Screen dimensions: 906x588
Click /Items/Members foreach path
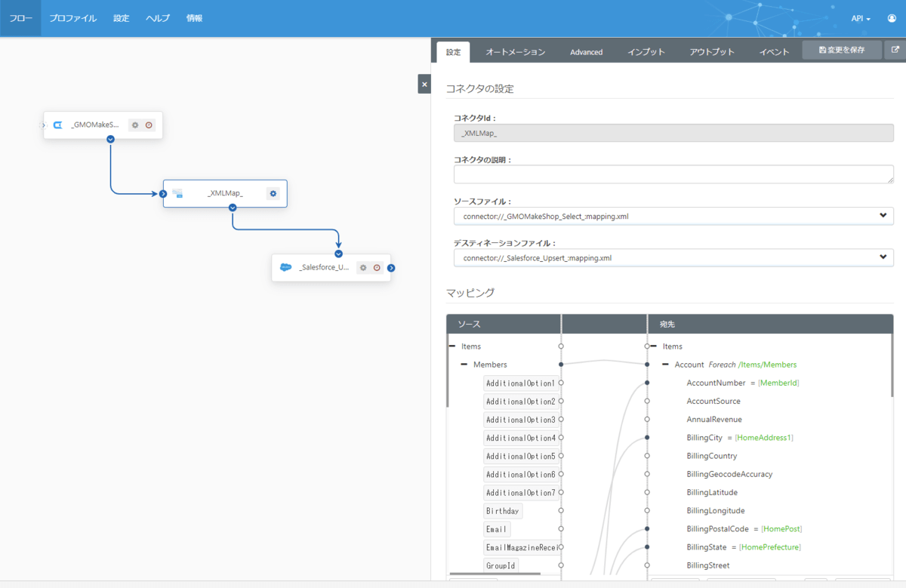click(x=767, y=365)
